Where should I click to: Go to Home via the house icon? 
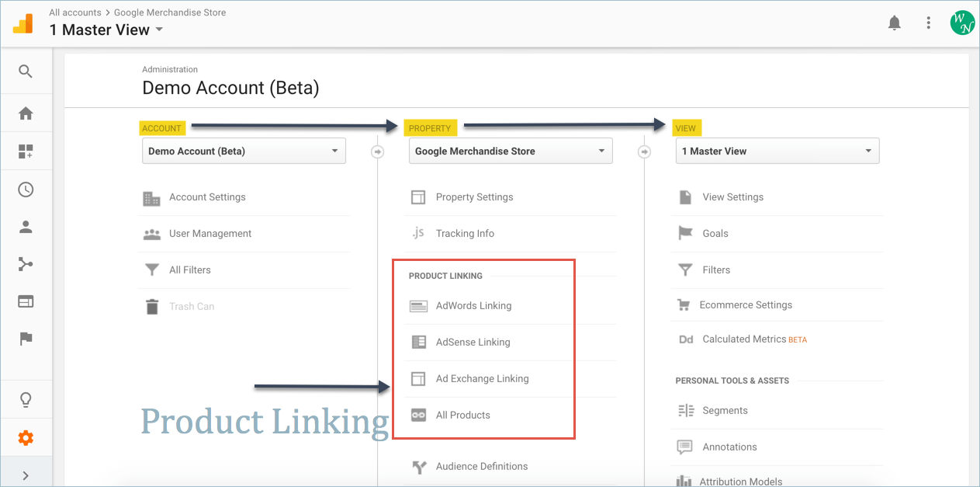coord(26,113)
